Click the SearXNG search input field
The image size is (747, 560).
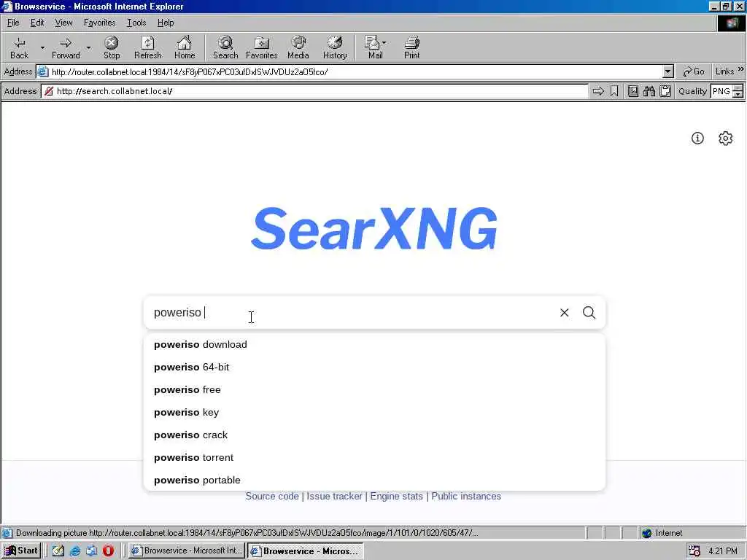[350, 312]
